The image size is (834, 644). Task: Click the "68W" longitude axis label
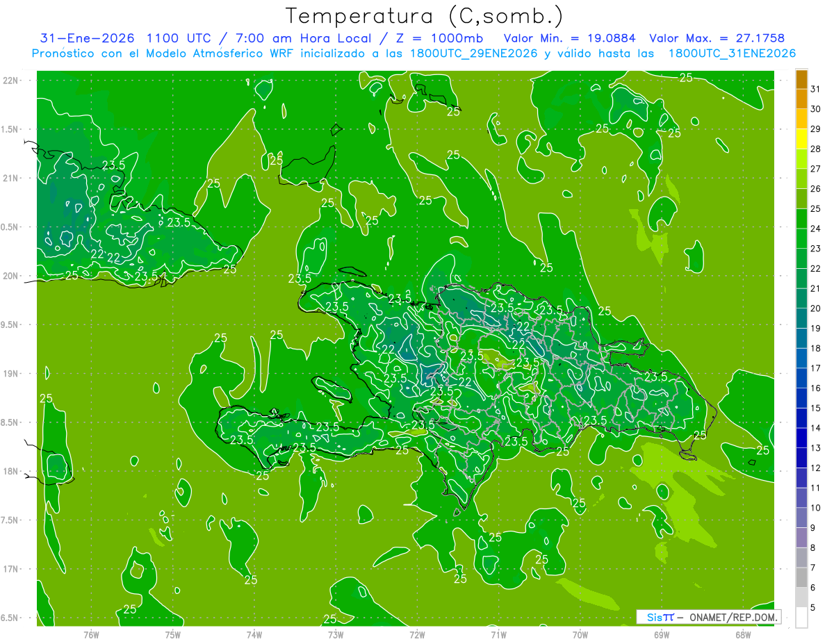point(743,634)
